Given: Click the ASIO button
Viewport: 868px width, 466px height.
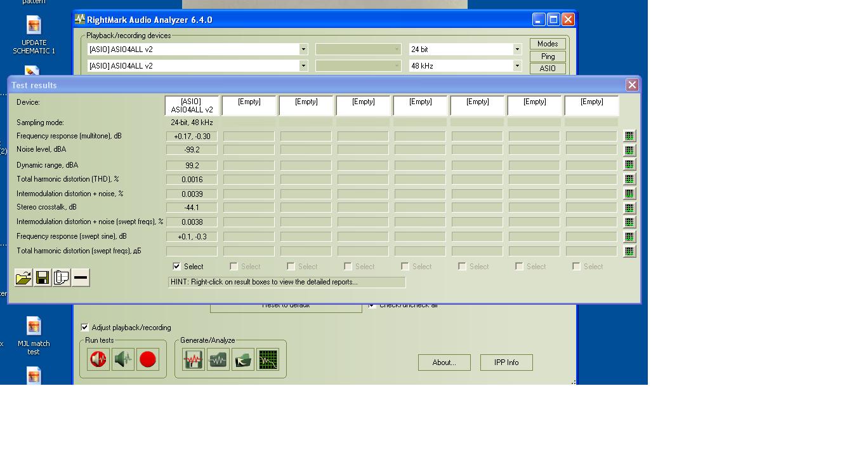Looking at the screenshot, I should (548, 69).
